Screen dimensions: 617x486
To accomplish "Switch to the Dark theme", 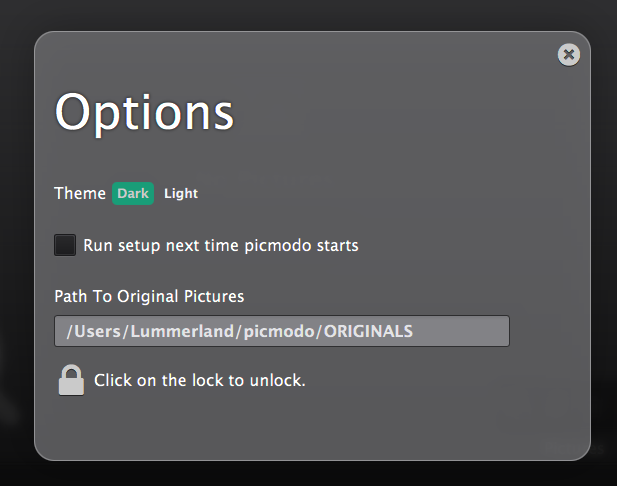I will (133, 193).
